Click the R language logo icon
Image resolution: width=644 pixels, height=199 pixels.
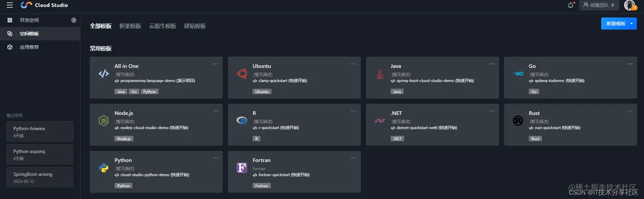[x=241, y=121]
